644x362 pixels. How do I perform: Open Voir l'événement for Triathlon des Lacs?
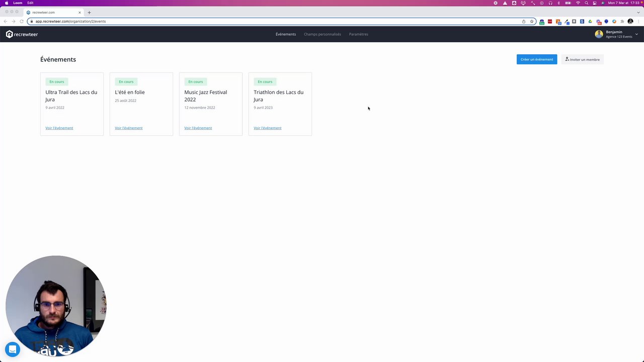coord(268,128)
